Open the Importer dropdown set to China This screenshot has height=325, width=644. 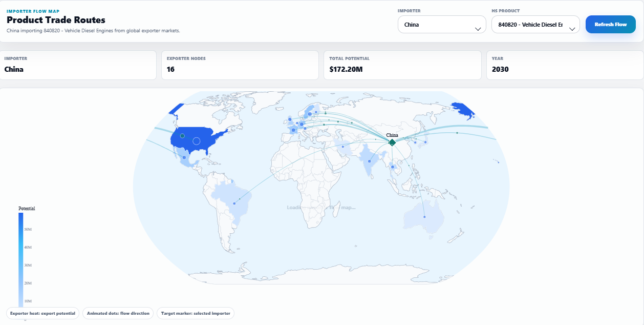coord(442,25)
